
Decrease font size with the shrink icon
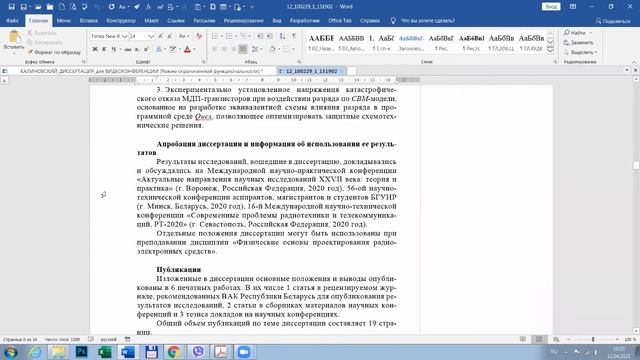pyautogui.click(x=170, y=36)
